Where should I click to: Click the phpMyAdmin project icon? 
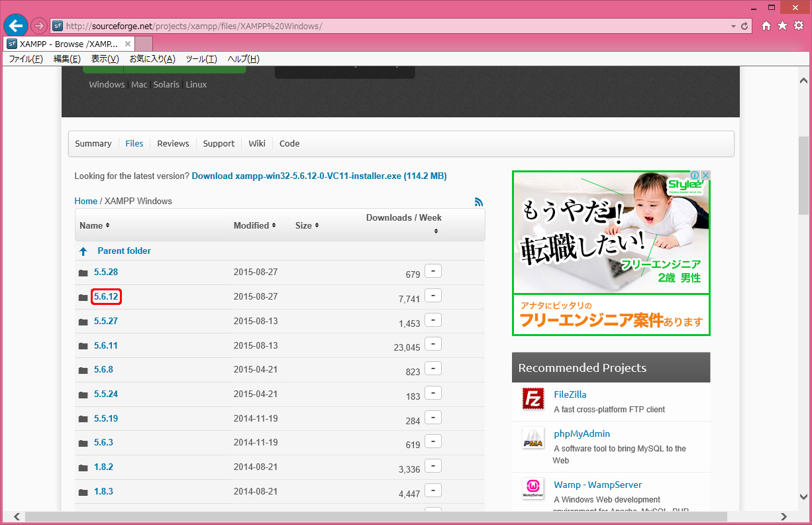click(533, 438)
